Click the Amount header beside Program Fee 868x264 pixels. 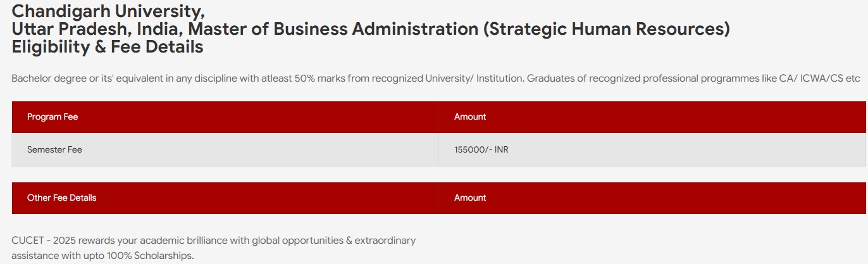(470, 117)
